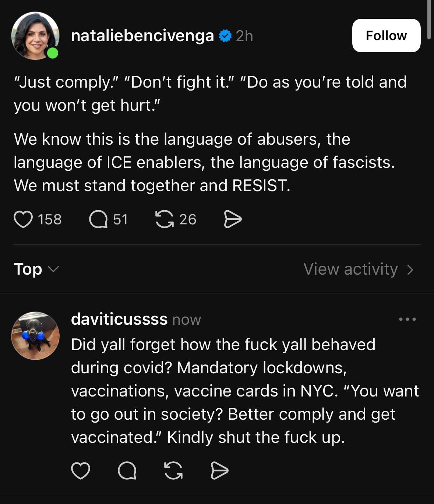
Task: Share the daviticussss reply
Action: point(219,471)
